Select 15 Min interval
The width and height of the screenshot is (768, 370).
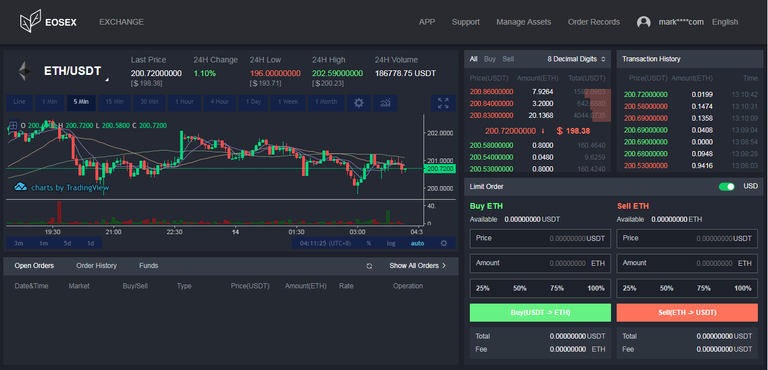coord(114,102)
